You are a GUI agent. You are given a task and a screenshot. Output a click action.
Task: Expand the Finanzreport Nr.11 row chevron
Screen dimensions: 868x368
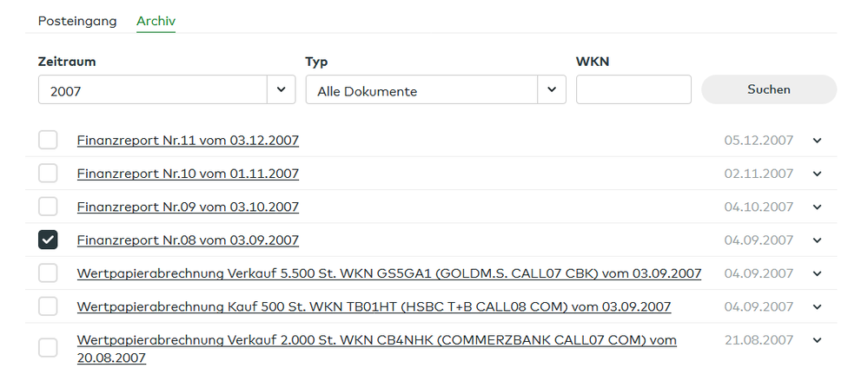pyautogui.click(x=817, y=141)
